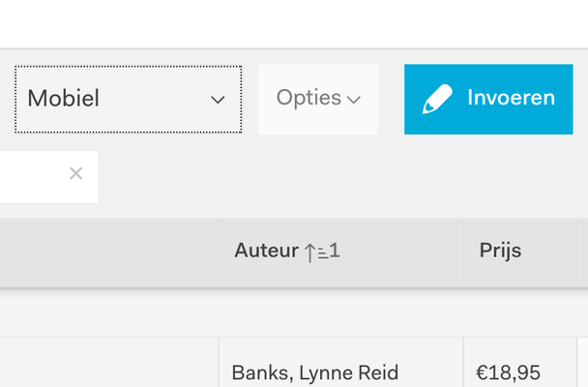The image size is (588, 387).
Task: Expand the Opties menu
Action: (317, 100)
